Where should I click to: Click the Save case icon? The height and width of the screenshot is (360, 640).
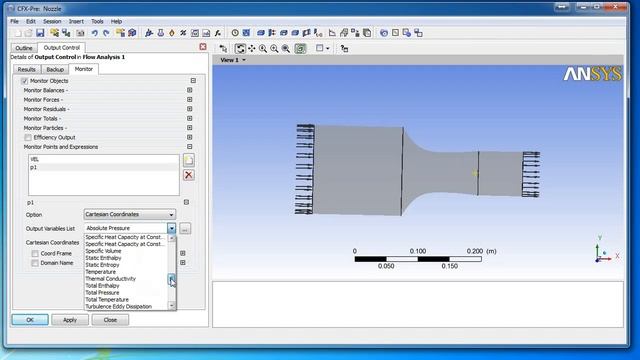(x=40, y=33)
